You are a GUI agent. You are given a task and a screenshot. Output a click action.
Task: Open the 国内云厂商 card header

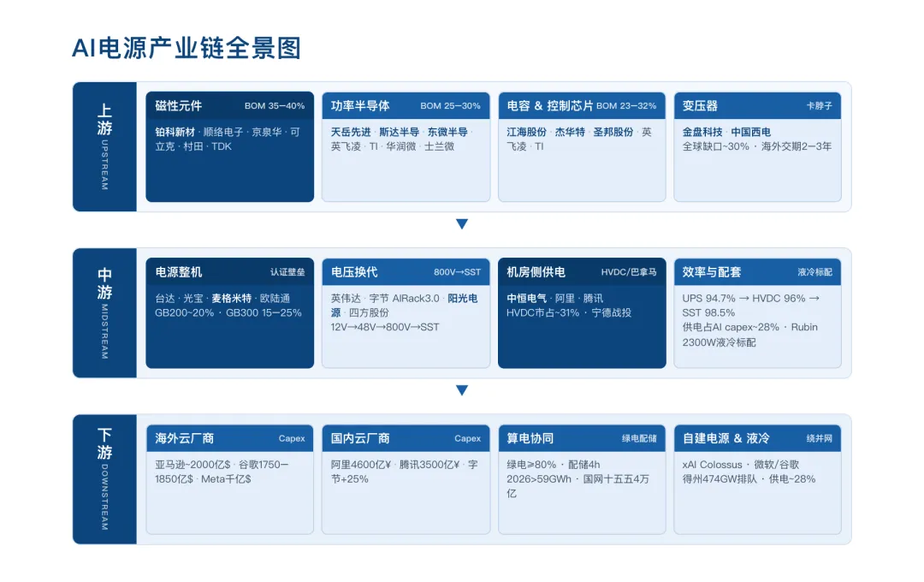click(x=406, y=438)
